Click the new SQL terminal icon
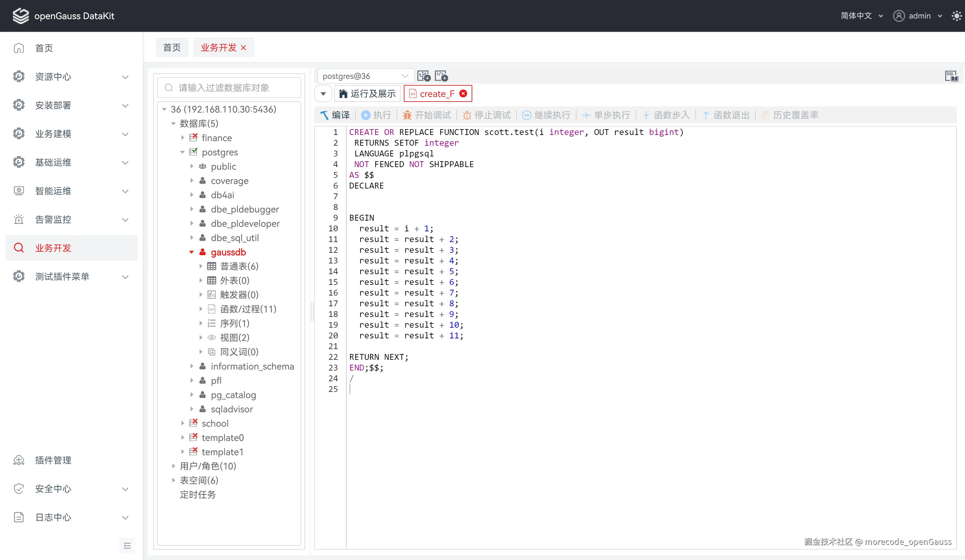This screenshot has width=965, height=560. (424, 76)
